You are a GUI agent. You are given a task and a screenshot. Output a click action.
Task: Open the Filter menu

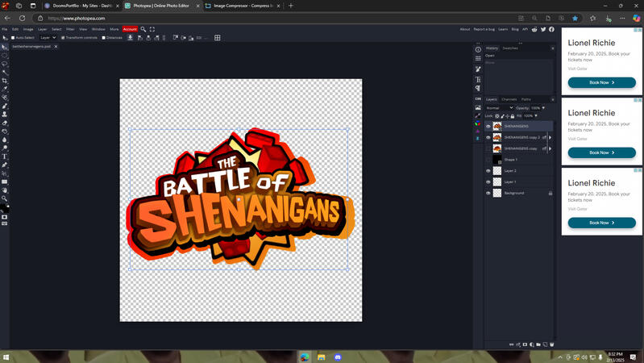click(x=70, y=29)
